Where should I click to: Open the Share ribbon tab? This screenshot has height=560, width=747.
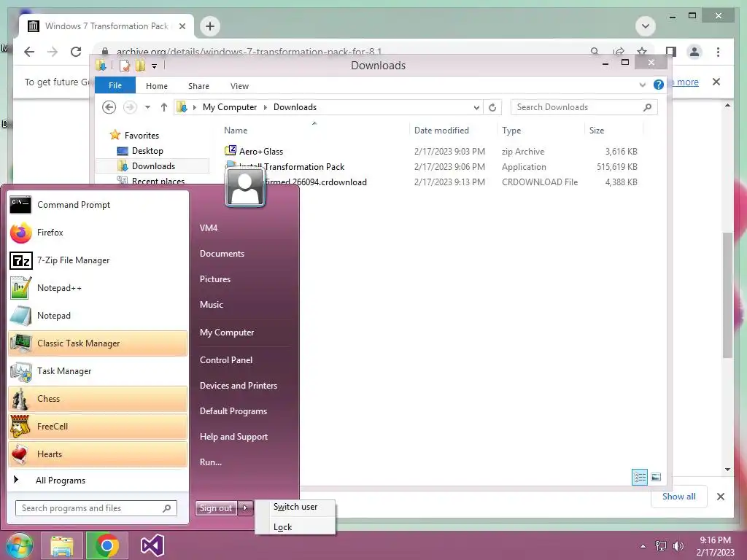[198, 86]
